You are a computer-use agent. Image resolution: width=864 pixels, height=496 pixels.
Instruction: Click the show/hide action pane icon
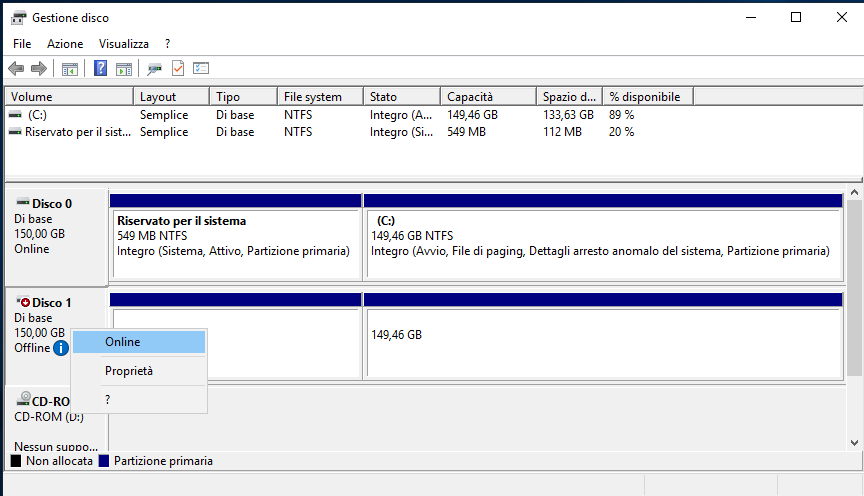[x=124, y=69]
